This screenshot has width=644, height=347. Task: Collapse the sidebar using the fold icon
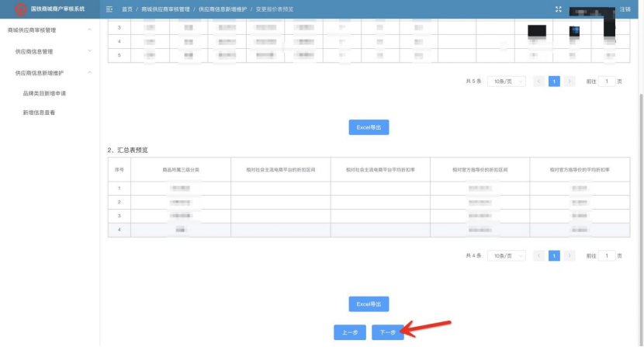pyautogui.click(x=109, y=9)
